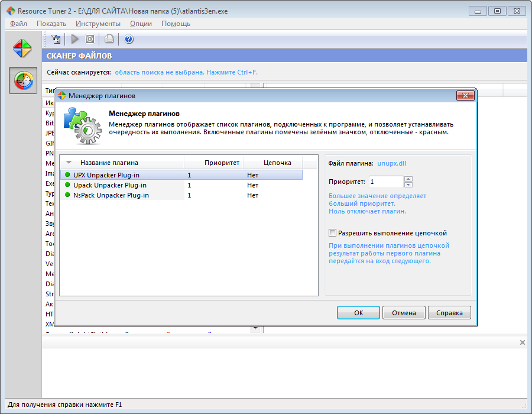Click the plugin manager puzzle gear icon
532x414 pixels.
tap(82, 126)
